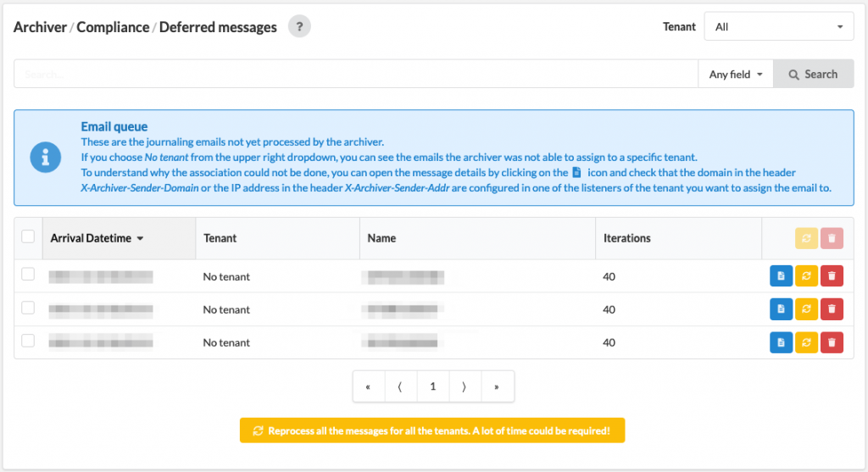Go to the Compliance breadcrumb
This screenshot has width=868, height=472.
pos(113,27)
